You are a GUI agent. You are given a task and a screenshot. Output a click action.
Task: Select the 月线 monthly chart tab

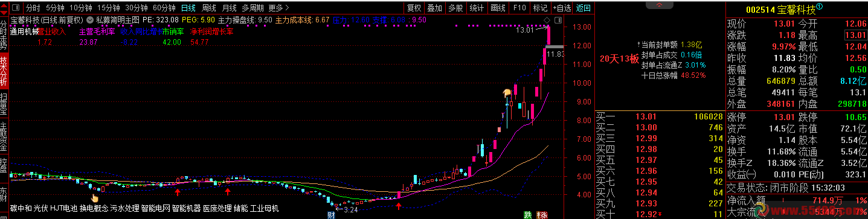tap(229, 8)
